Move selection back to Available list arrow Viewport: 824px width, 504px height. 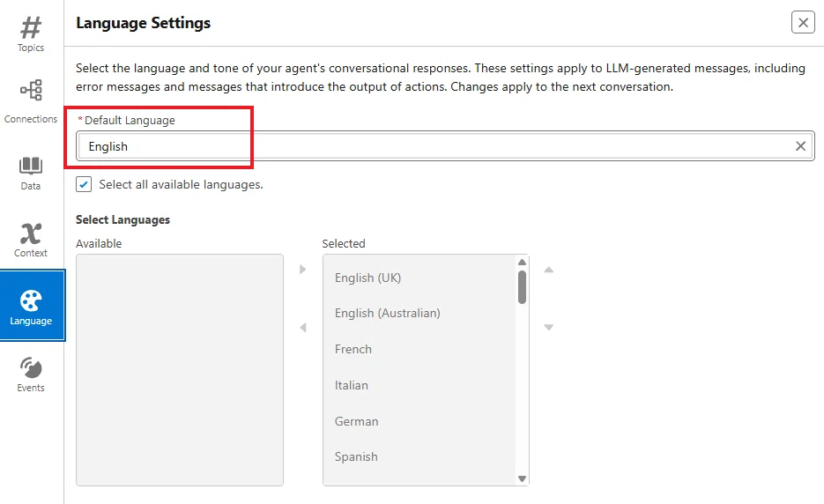point(302,328)
